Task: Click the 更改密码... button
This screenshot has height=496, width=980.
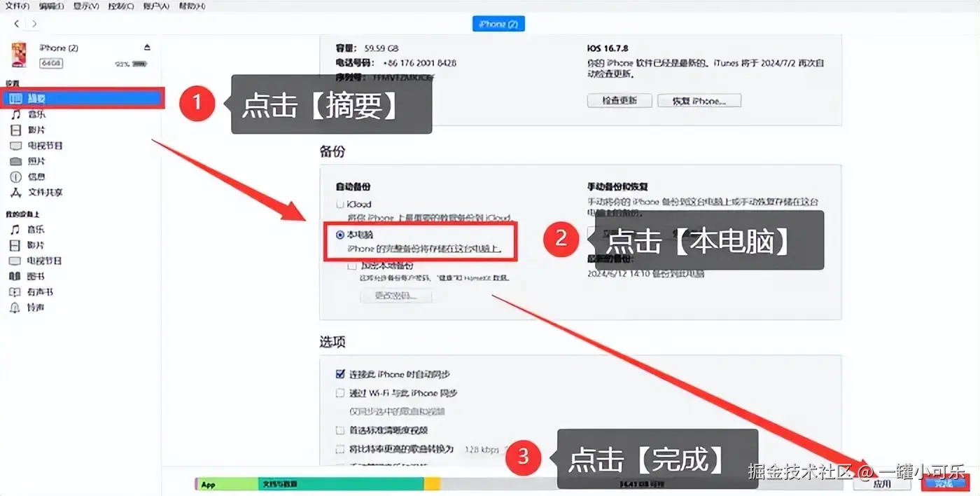Action: click(395, 296)
